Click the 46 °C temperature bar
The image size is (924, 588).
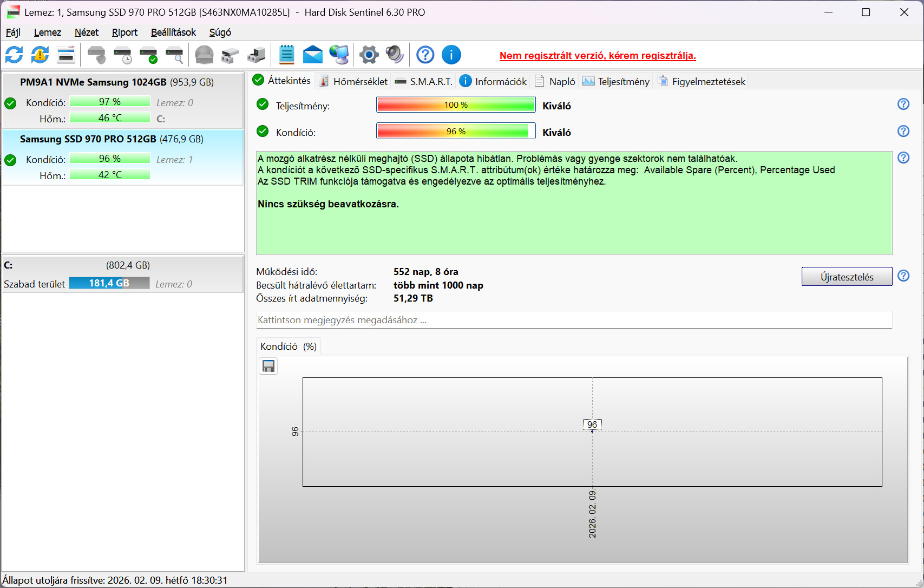tap(110, 118)
